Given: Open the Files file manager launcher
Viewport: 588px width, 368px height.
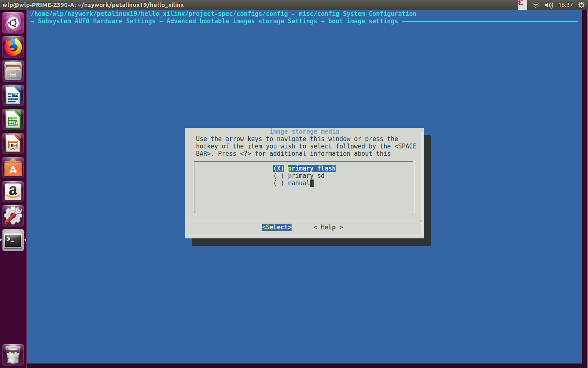Looking at the screenshot, I should pos(13,71).
